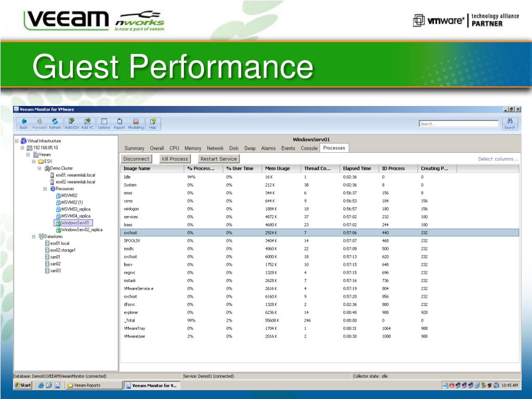Collapse the Virtual Infrastructure tree node
The width and height of the screenshot is (532, 399).
click(17, 141)
